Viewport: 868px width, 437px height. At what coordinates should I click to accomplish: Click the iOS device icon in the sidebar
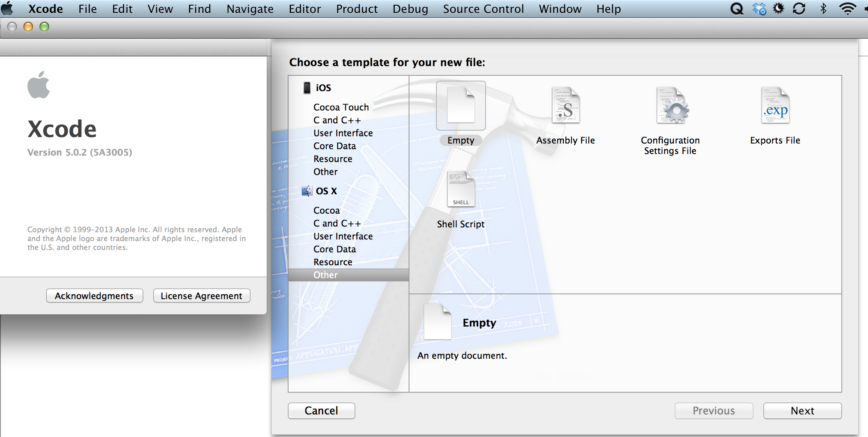pos(307,88)
